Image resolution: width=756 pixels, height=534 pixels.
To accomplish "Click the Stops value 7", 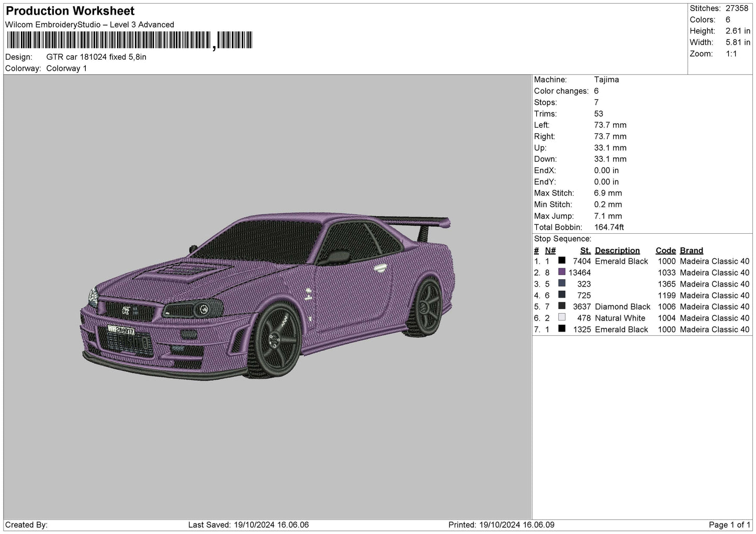I will click(596, 103).
